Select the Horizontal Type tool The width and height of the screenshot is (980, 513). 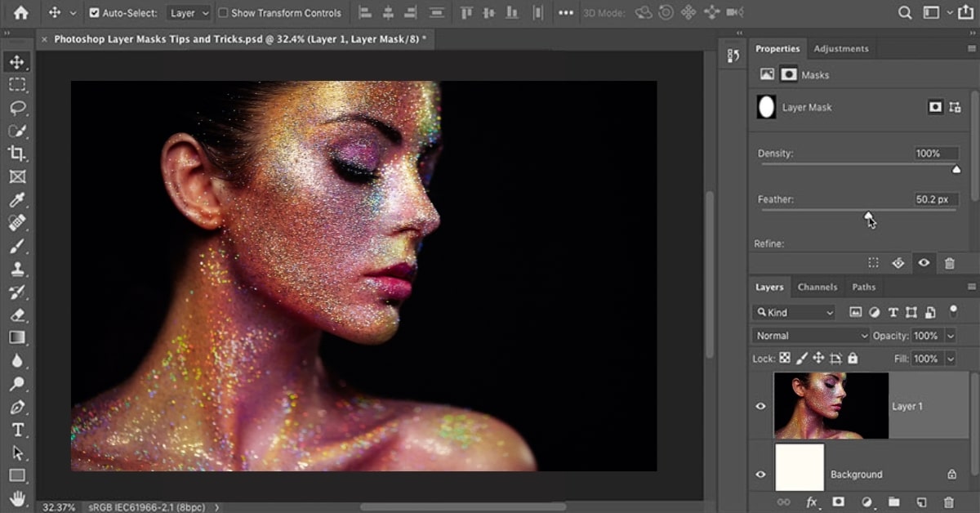click(17, 430)
